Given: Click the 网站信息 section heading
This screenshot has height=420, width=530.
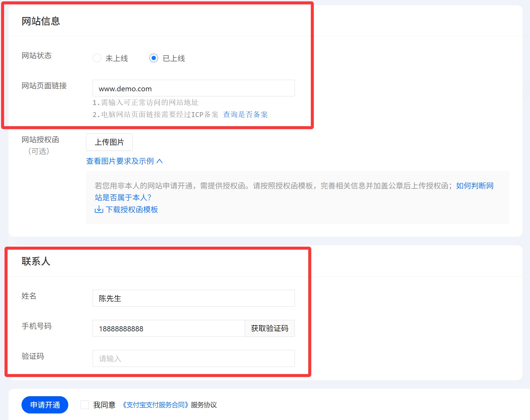Looking at the screenshot, I should [41, 21].
